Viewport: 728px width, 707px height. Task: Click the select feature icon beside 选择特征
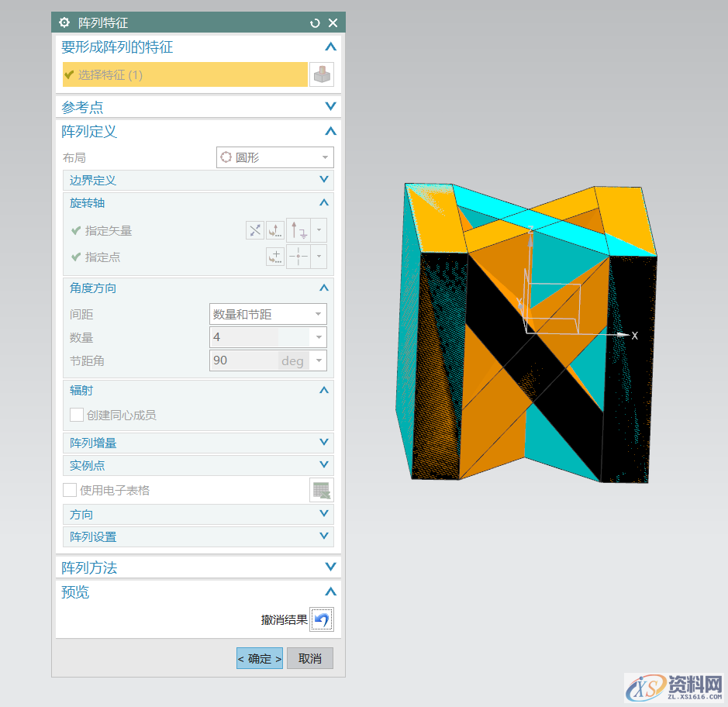tap(322, 74)
